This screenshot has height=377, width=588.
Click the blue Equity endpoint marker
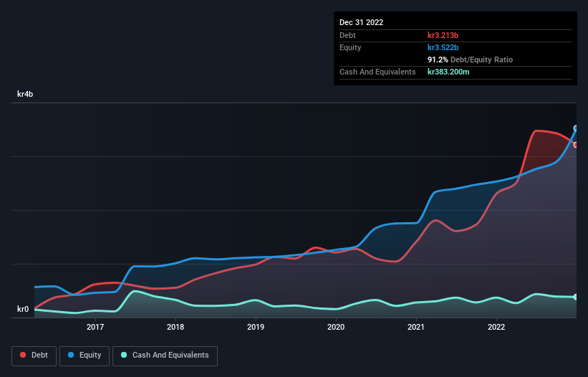576,128
